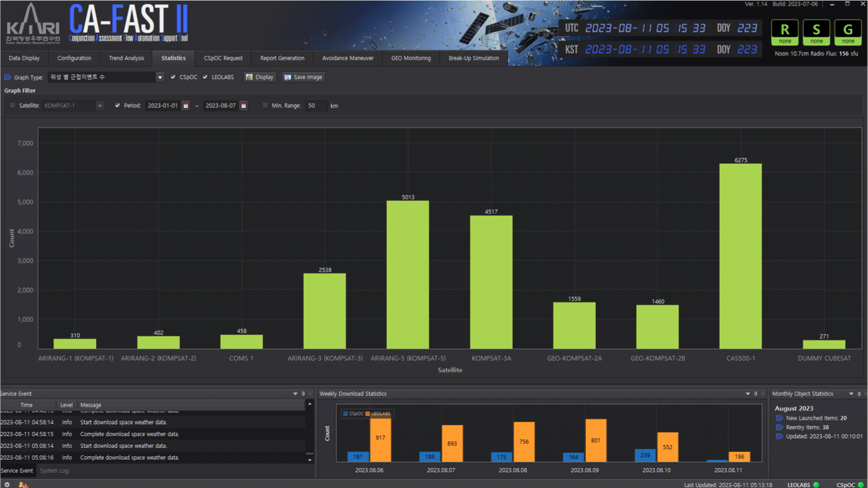This screenshot has width=868, height=488.
Task: Switch to Report Generation tab
Action: [x=282, y=58]
